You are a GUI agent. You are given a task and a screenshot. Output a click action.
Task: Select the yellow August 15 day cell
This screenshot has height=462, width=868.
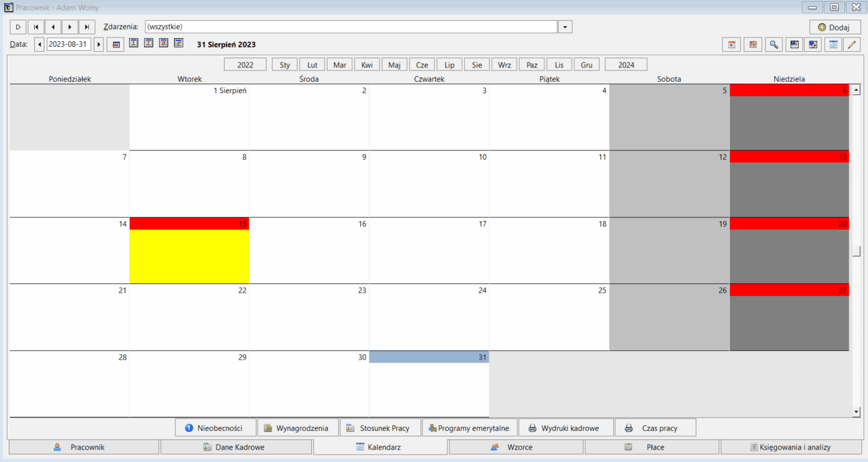pos(189,256)
